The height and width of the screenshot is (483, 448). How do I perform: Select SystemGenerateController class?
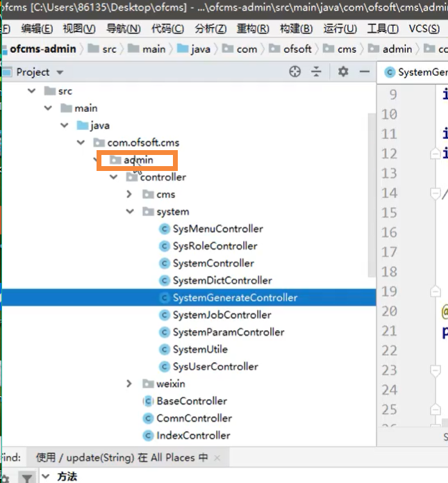188,297
